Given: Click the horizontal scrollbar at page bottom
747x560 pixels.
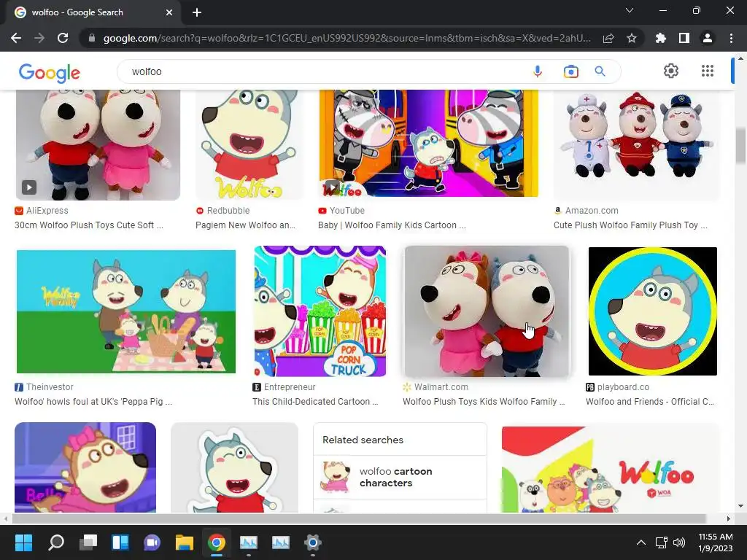Looking at the screenshot, I should (358, 518).
